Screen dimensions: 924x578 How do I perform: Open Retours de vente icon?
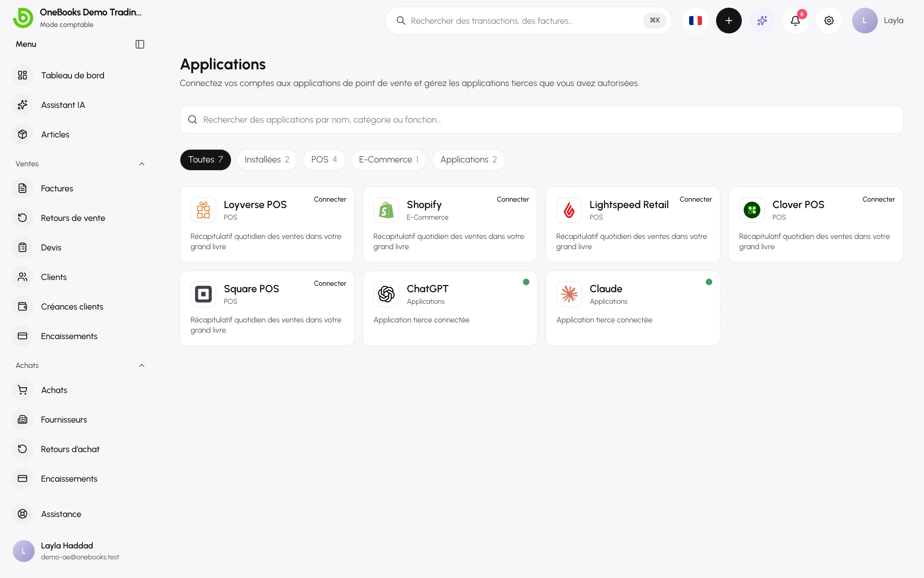pos(22,218)
